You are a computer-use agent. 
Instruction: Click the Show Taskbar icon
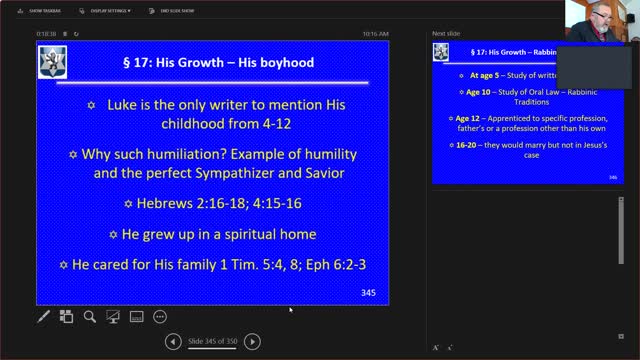(x=20, y=11)
